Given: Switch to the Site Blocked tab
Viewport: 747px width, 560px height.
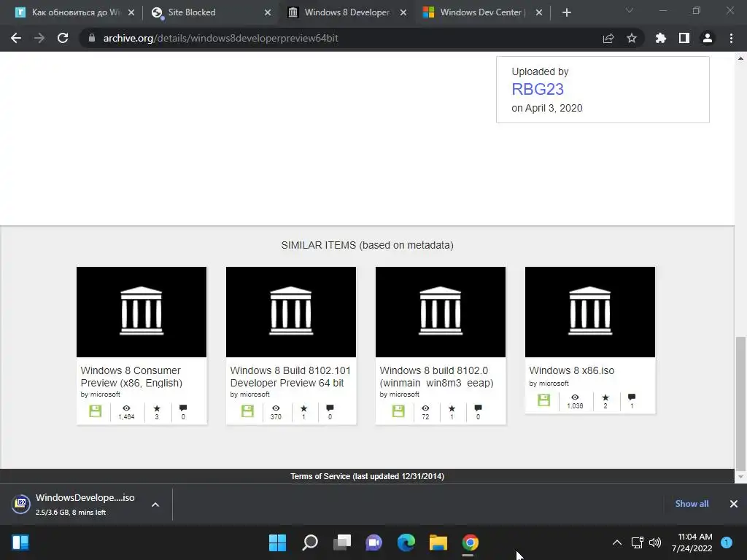Looking at the screenshot, I should click(x=211, y=12).
